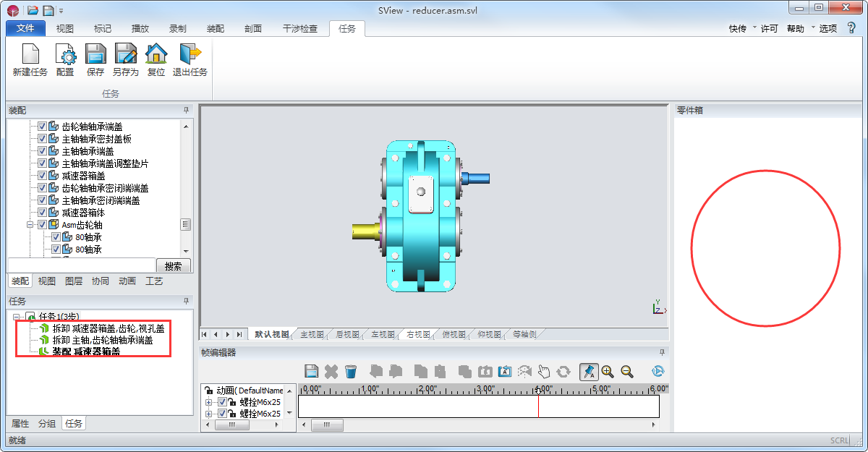Uncheck the 减速器箱盖 part checkbox

coord(42,176)
